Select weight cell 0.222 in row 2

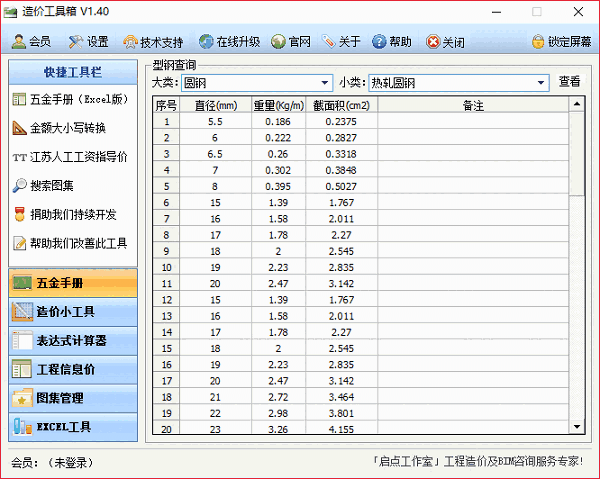point(279,138)
